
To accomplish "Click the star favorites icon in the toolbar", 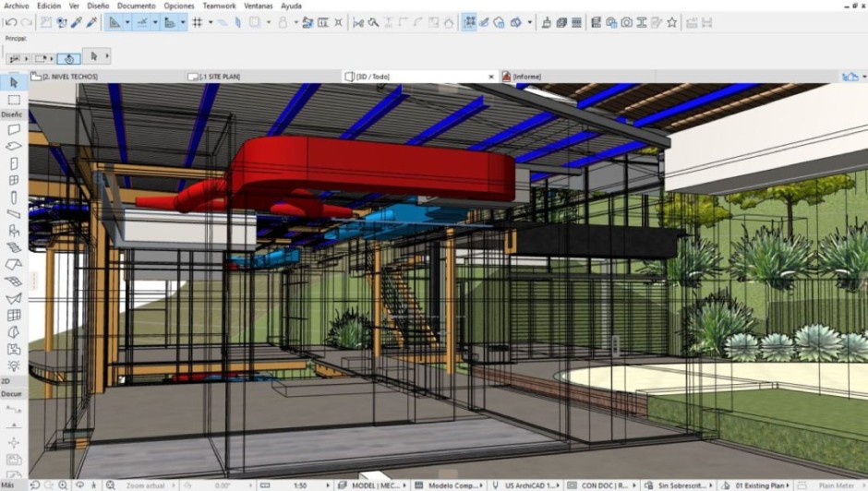I will tap(671, 22).
